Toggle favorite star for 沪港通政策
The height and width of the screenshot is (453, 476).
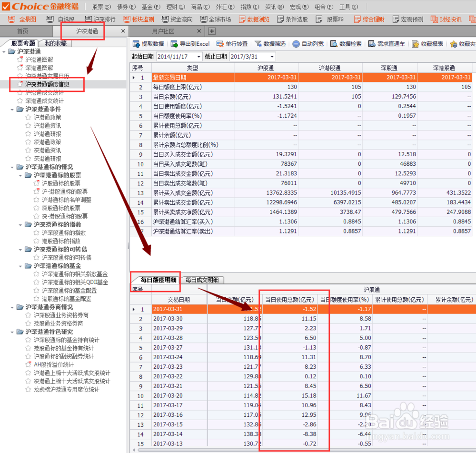(28, 117)
